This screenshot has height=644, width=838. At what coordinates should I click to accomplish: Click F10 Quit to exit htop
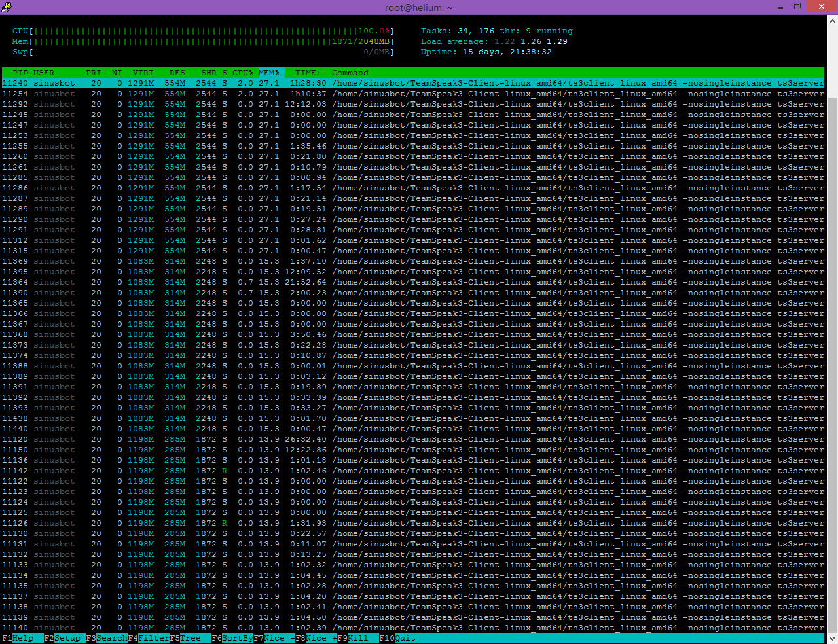point(397,638)
